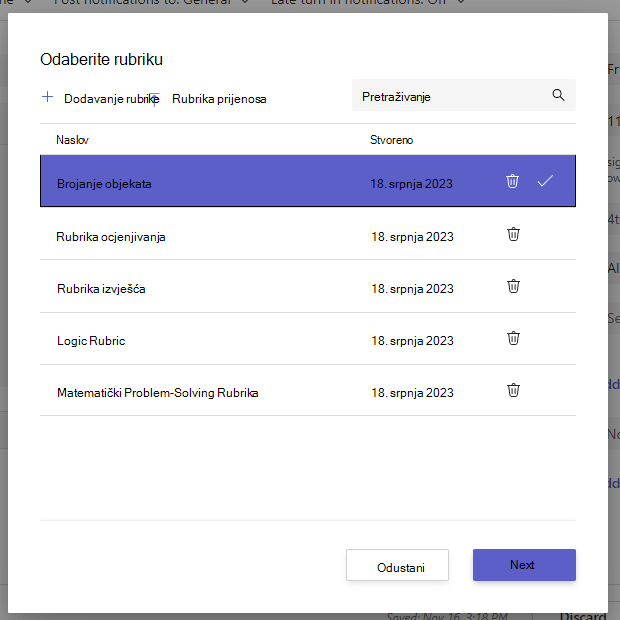Click the Pretraživanje search field
620x620 pixels.
(463, 95)
